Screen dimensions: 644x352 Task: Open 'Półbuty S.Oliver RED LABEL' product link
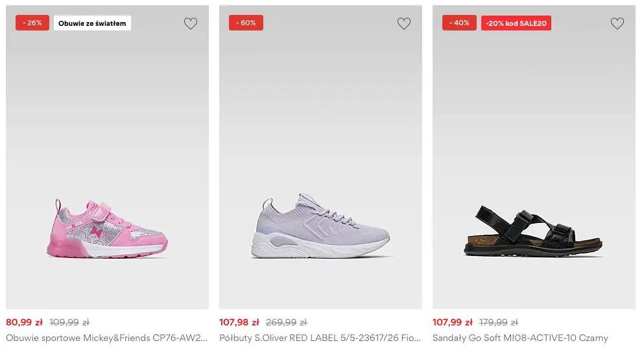320,338
